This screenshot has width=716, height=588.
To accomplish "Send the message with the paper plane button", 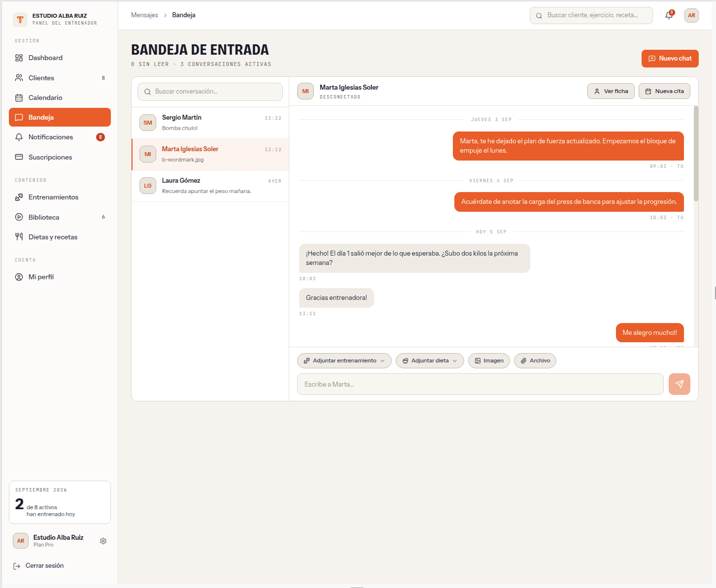I will click(x=679, y=384).
